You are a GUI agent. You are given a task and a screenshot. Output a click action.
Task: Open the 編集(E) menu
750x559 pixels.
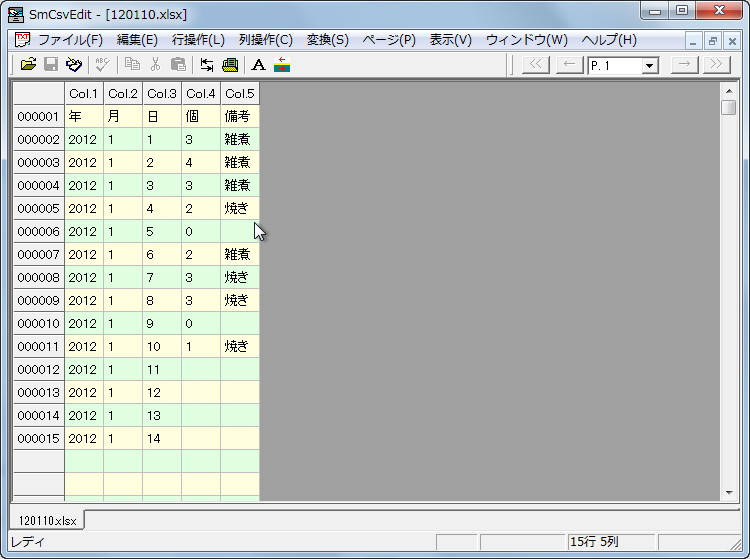coord(137,40)
